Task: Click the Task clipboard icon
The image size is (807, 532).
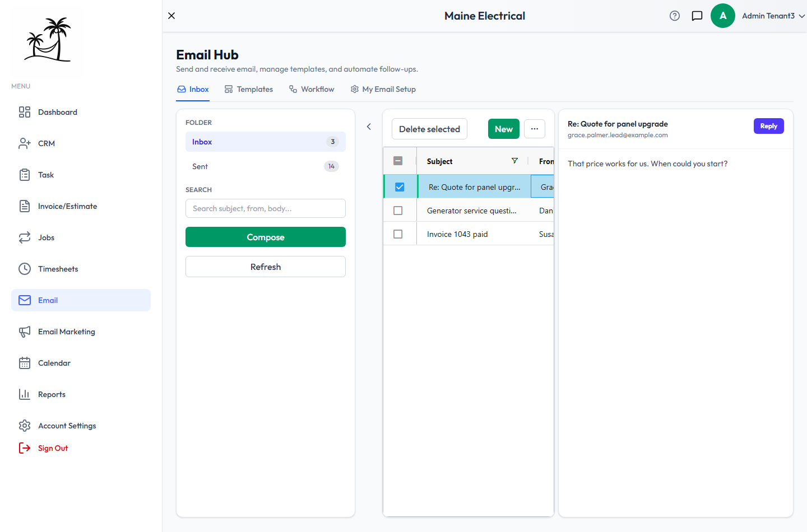Action: (25, 175)
